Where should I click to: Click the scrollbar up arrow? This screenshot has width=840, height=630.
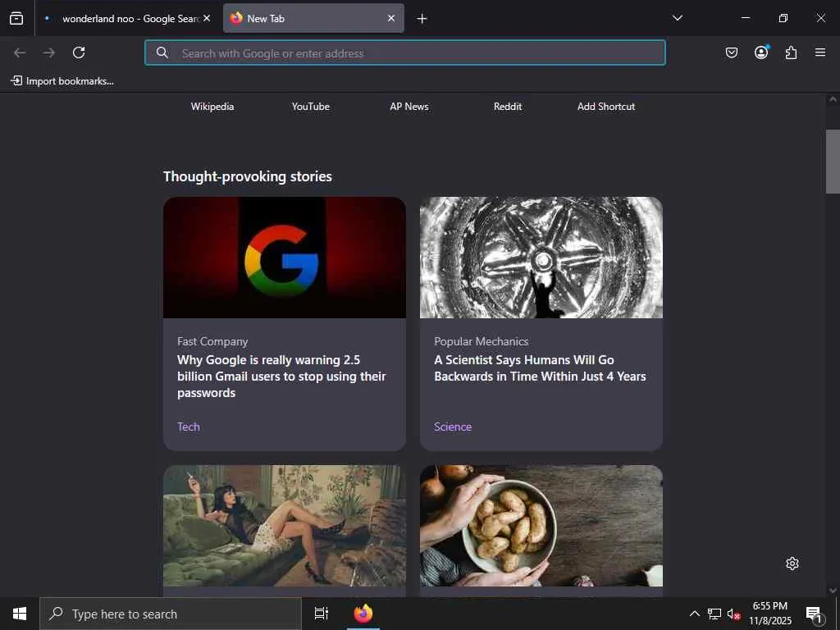coord(833,99)
